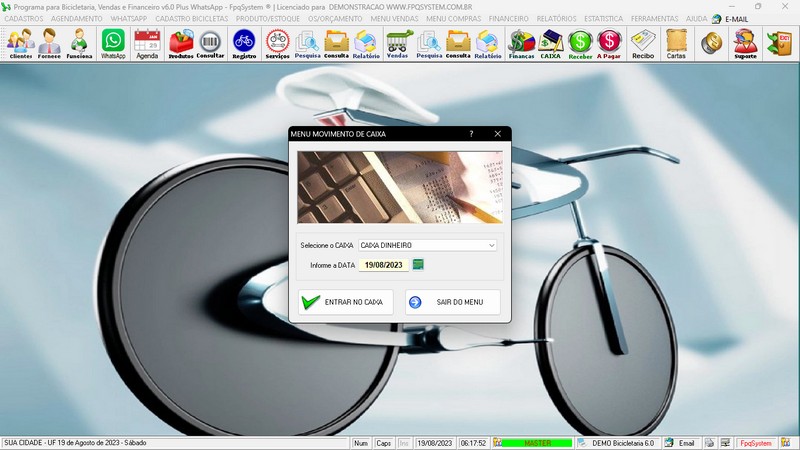This screenshot has width=800, height=450.
Task: Open the Produtos toolbox icon
Action: [181, 43]
